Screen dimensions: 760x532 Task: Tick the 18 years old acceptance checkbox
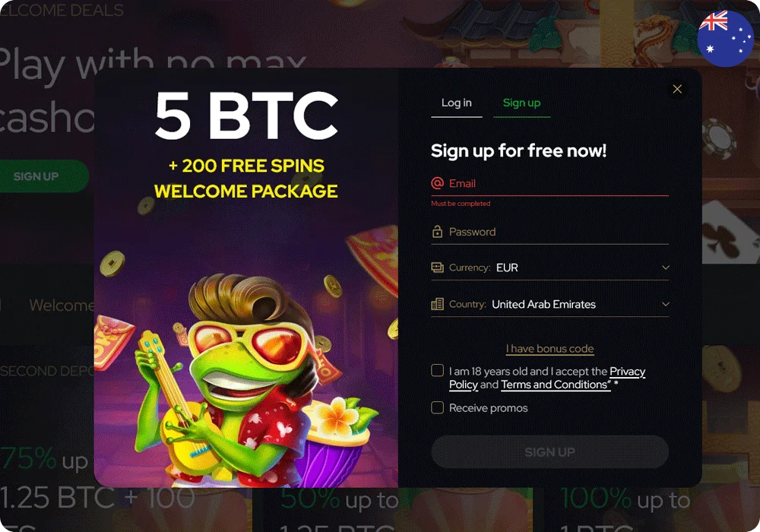437,371
